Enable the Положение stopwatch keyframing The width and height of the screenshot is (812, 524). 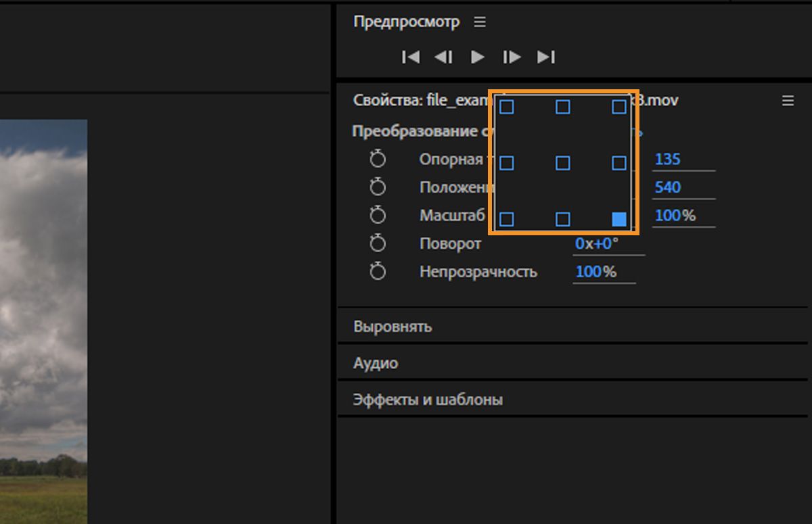(x=378, y=187)
